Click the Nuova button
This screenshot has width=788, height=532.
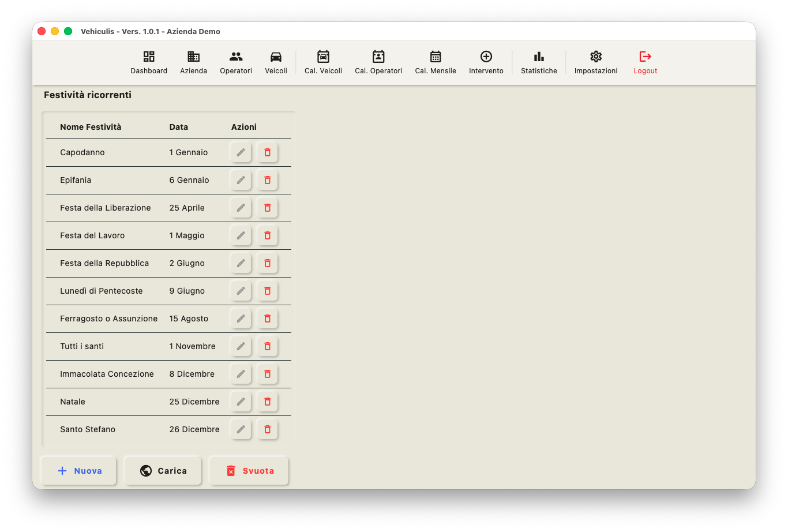pos(80,471)
